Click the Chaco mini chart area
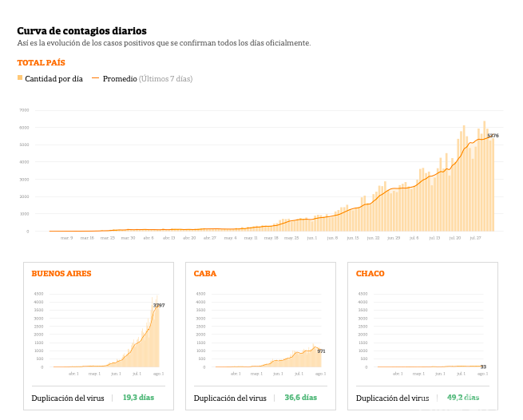Image resolution: width=523 pixels, height=420 pixels. point(428,335)
